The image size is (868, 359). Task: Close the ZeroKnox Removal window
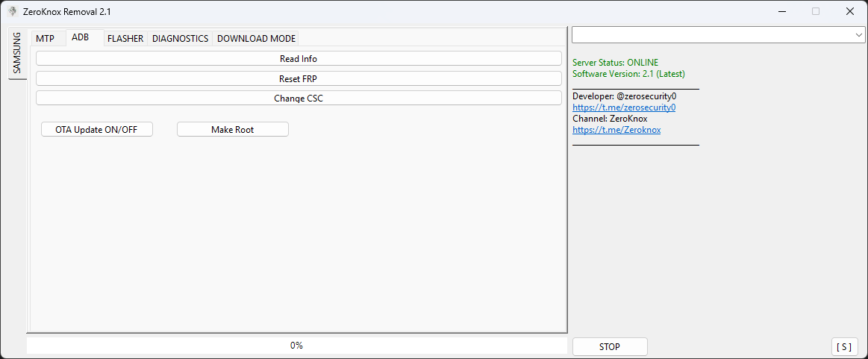(x=850, y=11)
